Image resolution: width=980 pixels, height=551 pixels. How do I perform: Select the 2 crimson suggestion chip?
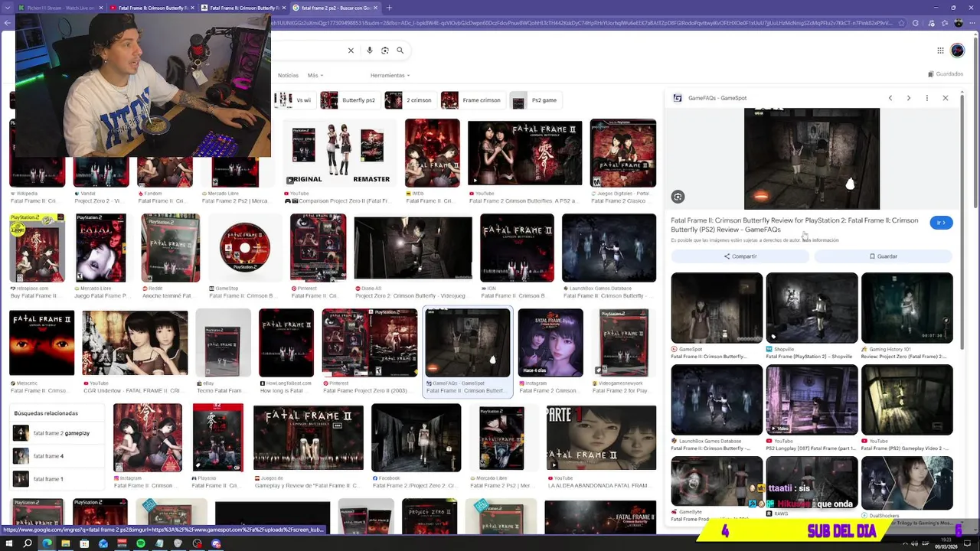(410, 100)
